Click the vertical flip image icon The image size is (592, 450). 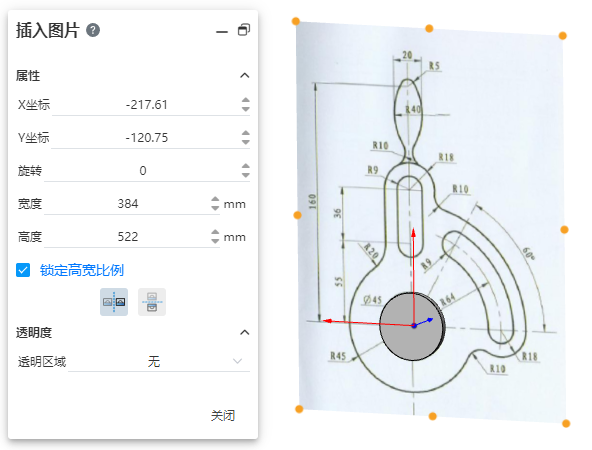[152, 302]
